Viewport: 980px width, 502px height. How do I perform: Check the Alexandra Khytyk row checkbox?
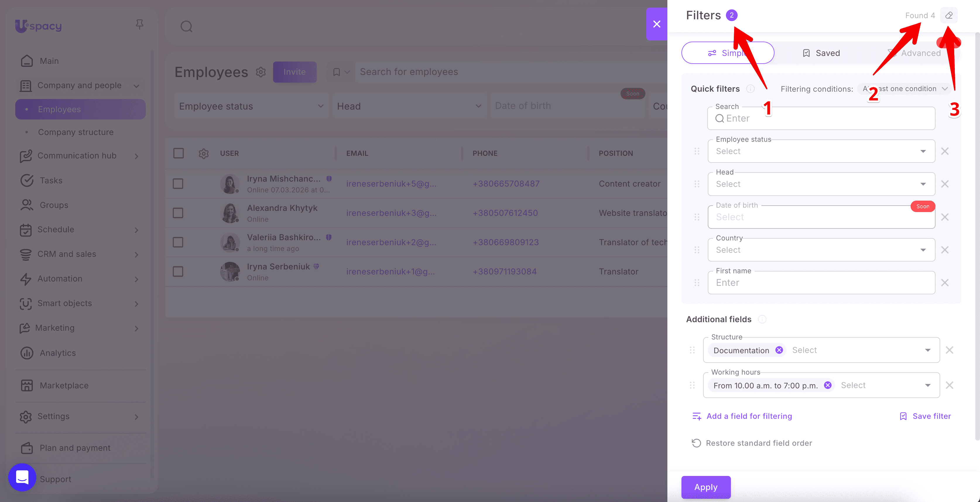[178, 213]
